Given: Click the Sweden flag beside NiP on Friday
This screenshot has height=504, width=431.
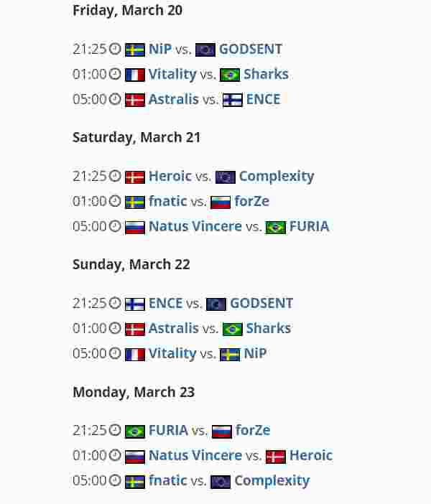Looking at the screenshot, I should [x=135, y=50].
